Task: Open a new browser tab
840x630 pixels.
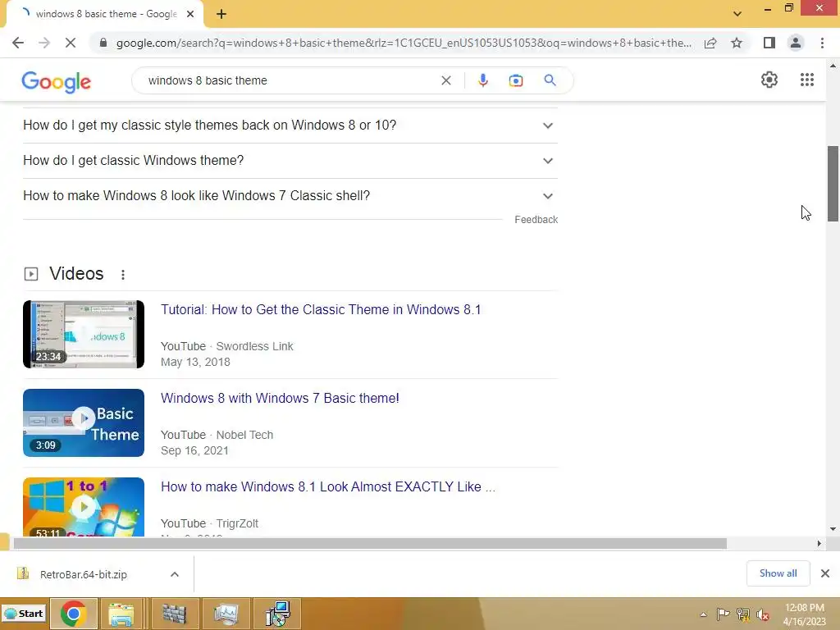Action: (221, 14)
